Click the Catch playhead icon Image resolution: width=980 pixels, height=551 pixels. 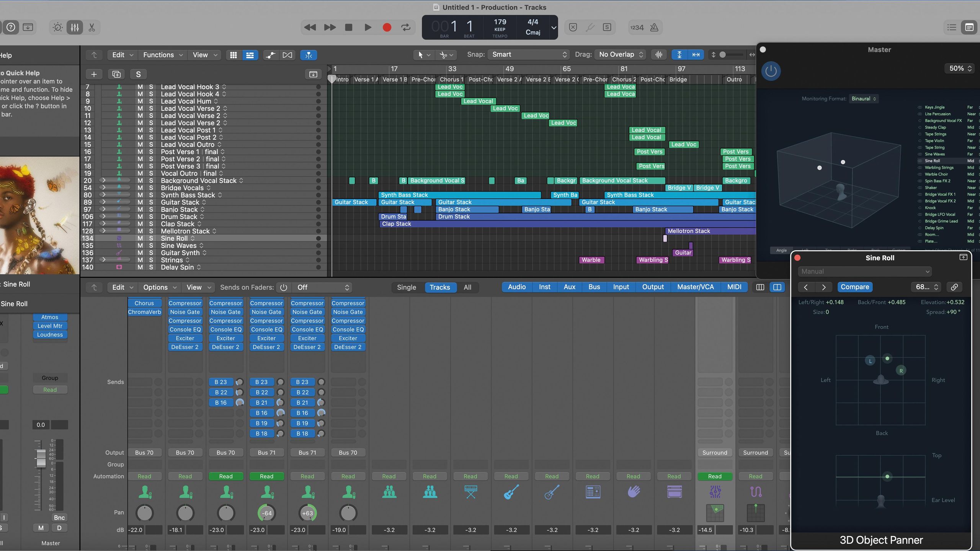[x=309, y=55]
